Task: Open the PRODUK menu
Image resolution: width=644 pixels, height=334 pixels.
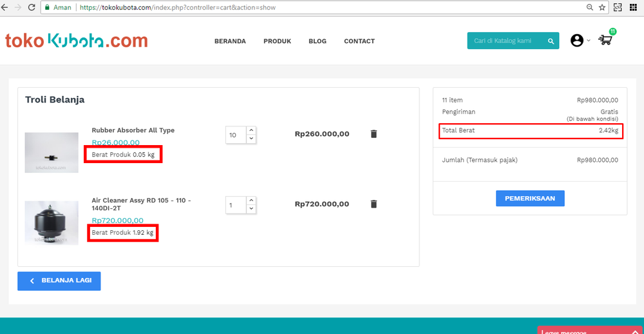Action: coord(277,41)
